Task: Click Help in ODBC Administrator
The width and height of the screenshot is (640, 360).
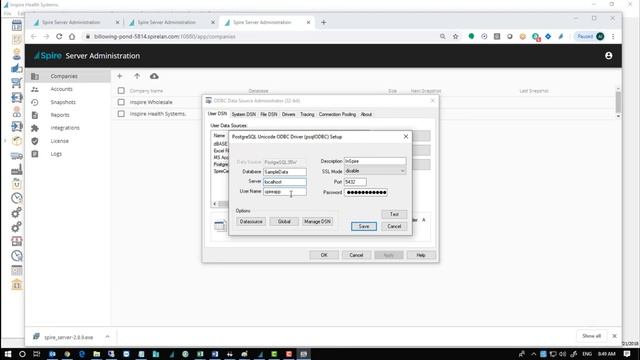Action: click(421, 255)
